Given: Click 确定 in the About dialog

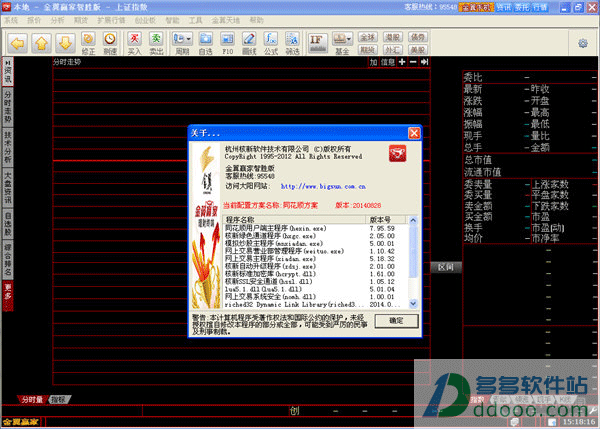Looking at the screenshot, I should pyautogui.click(x=396, y=321).
